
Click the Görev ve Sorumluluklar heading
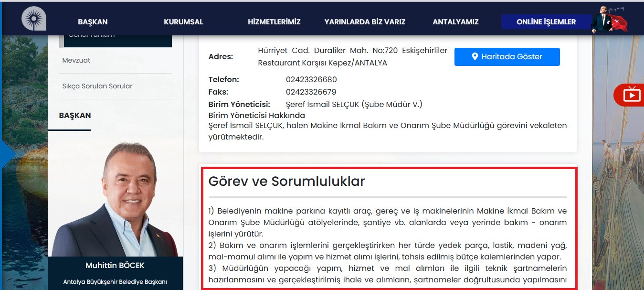(286, 182)
